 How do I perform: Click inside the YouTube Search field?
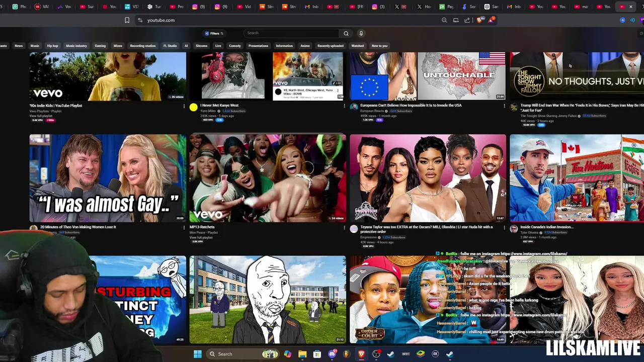292,33
